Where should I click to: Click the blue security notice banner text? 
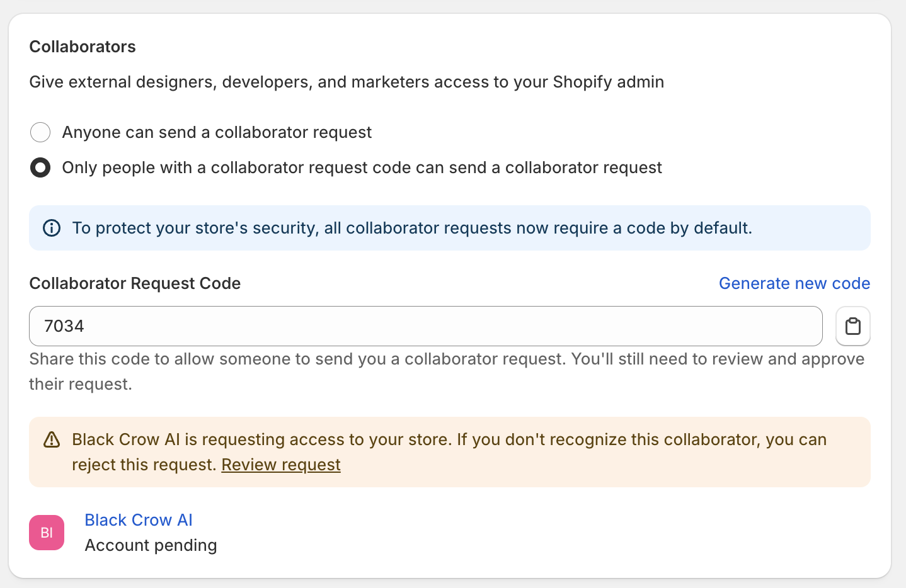[412, 228]
